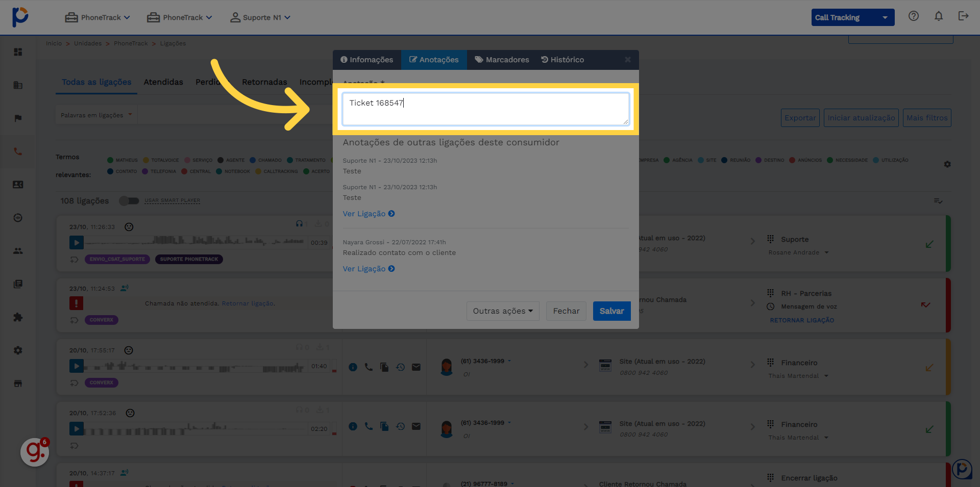Click the Exportar button

point(800,118)
